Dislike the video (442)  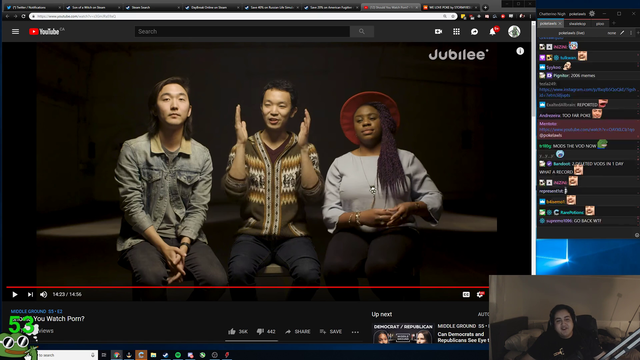point(266,331)
